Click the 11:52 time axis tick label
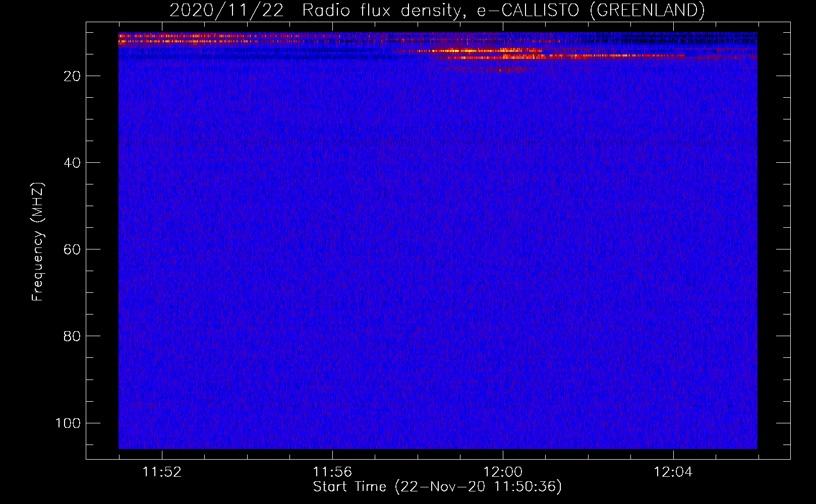The width and height of the screenshot is (816, 504). point(162,472)
